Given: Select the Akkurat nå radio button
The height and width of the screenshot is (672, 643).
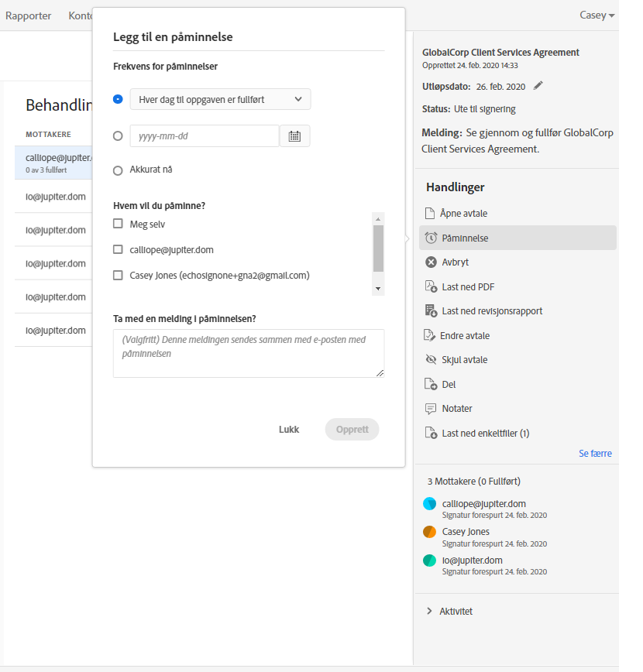Looking at the screenshot, I should [x=118, y=170].
